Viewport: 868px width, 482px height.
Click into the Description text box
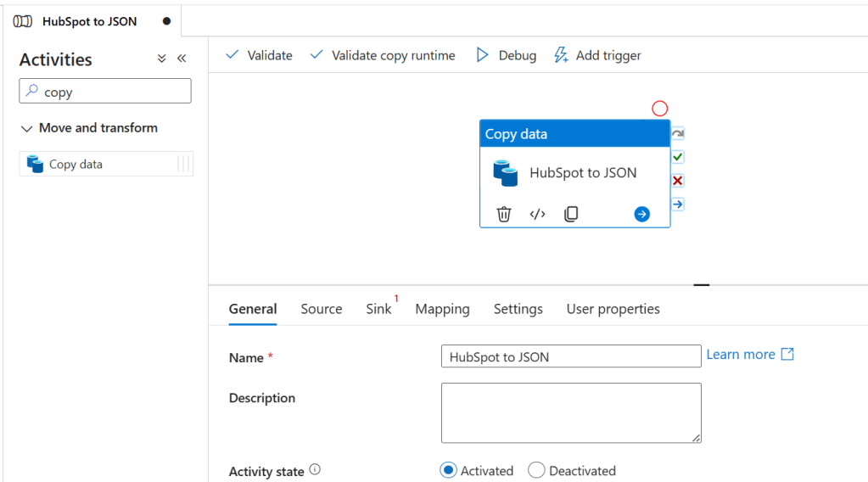point(570,412)
